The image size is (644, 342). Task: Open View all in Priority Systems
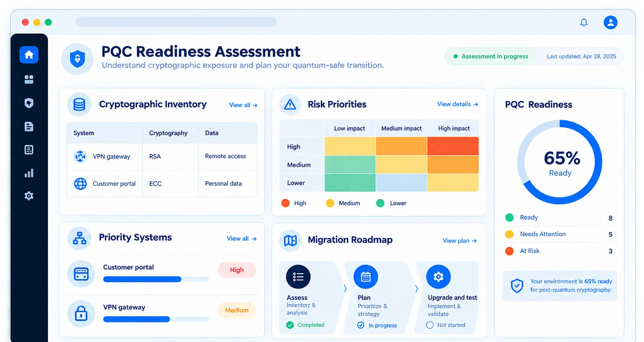[241, 239]
